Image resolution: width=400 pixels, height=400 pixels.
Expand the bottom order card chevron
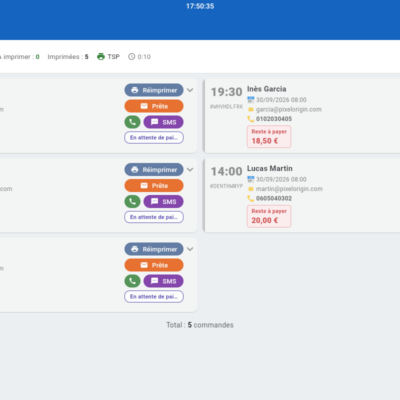tap(190, 249)
